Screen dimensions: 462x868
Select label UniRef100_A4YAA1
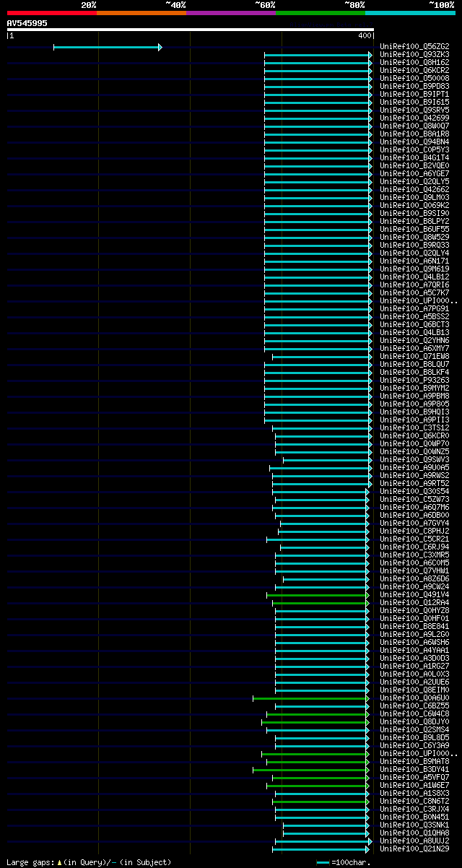pyautogui.click(x=414, y=651)
